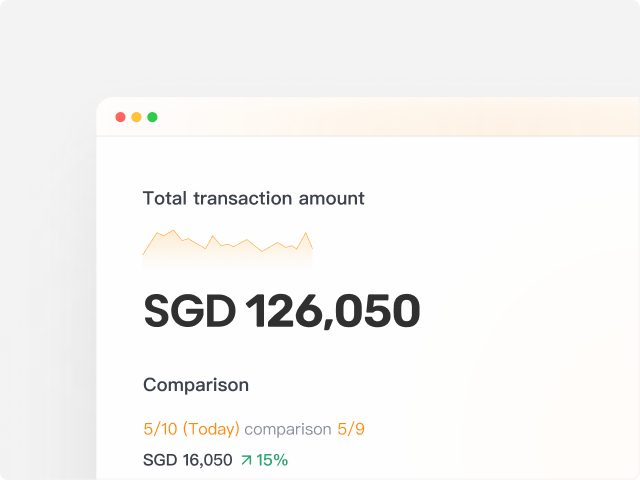The image size is (640, 480).
Task: Select the large 126,050 total figure
Action: click(333, 312)
